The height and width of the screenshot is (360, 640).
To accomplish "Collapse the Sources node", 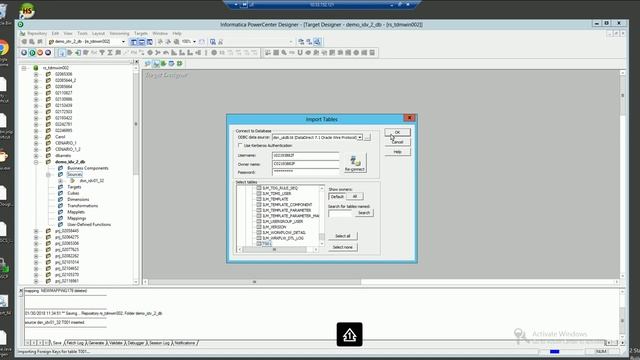I will (48, 175).
